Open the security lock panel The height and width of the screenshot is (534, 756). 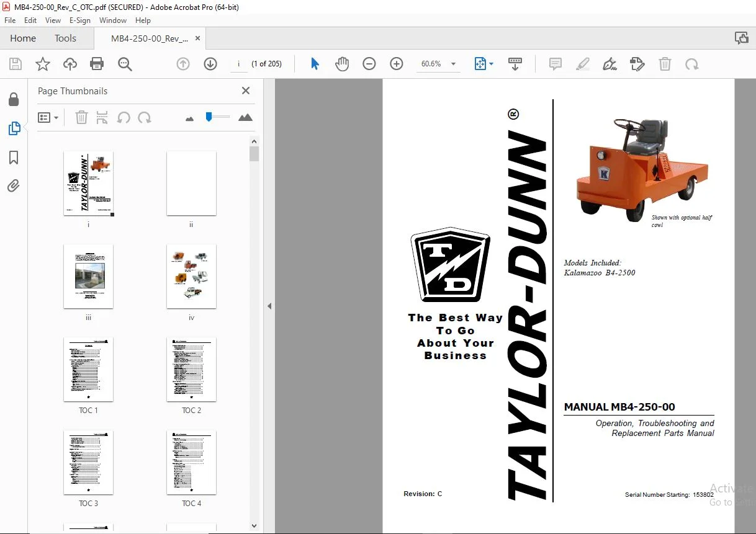pyautogui.click(x=14, y=99)
